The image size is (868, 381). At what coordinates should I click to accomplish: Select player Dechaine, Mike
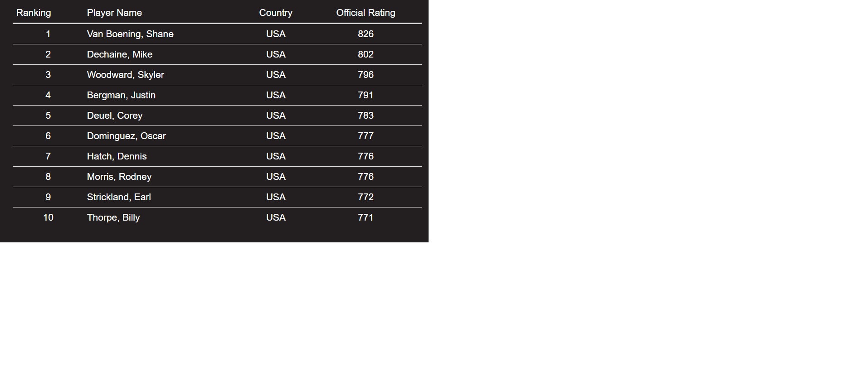click(x=120, y=54)
